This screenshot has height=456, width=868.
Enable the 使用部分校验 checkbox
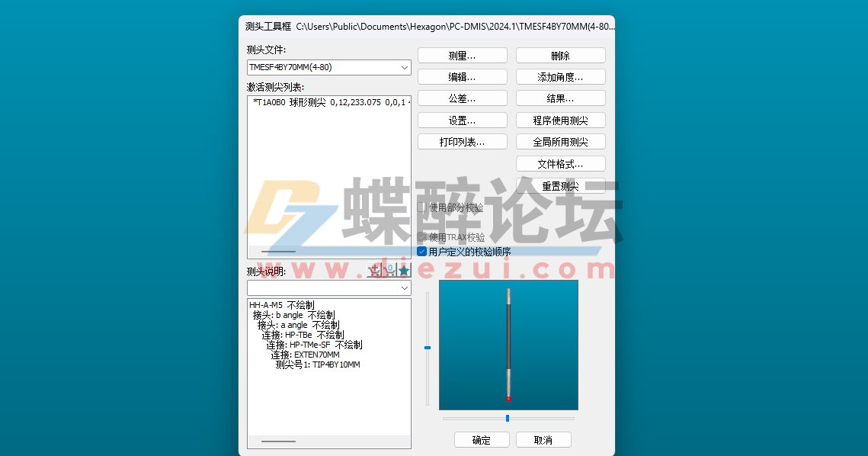pyautogui.click(x=421, y=206)
